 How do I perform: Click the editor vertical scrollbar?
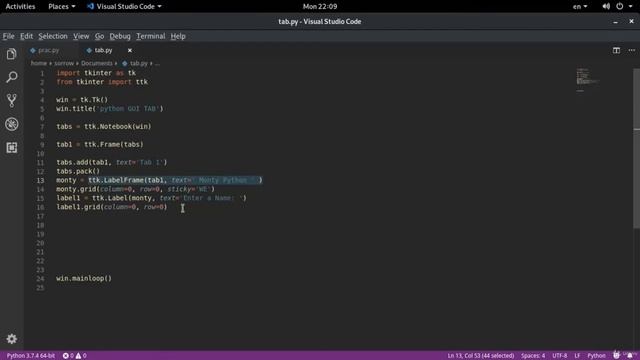click(x=636, y=148)
